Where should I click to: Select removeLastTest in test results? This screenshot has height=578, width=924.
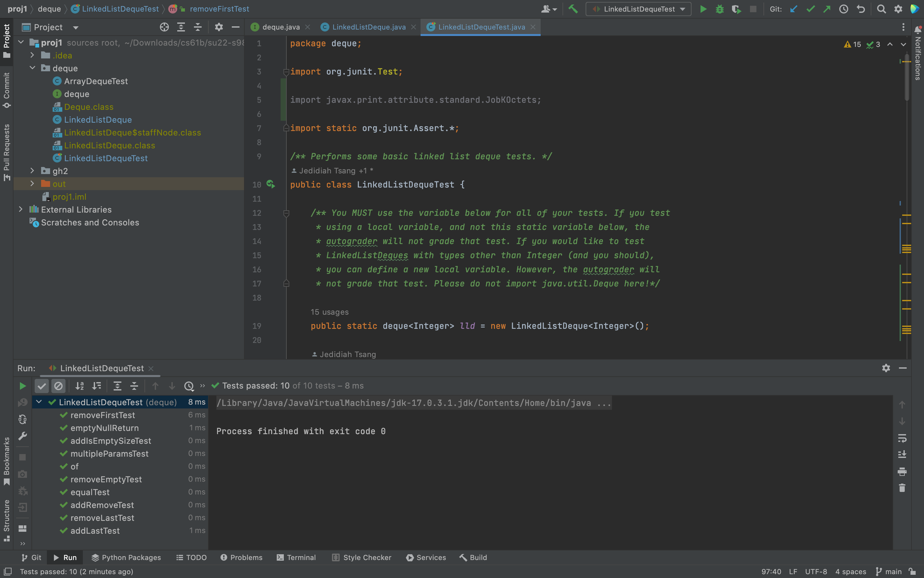[x=102, y=518]
